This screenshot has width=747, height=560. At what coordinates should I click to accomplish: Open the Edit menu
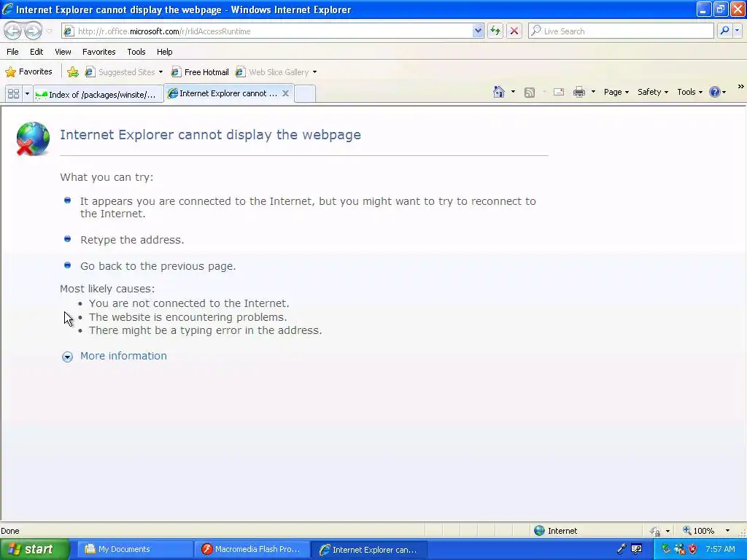[36, 52]
